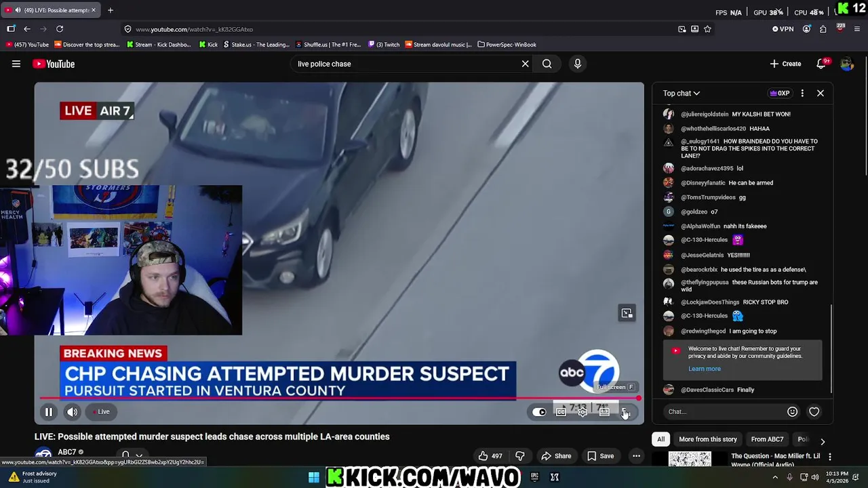Expand the Top chat dropdown

pyautogui.click(x=682, y=93)
